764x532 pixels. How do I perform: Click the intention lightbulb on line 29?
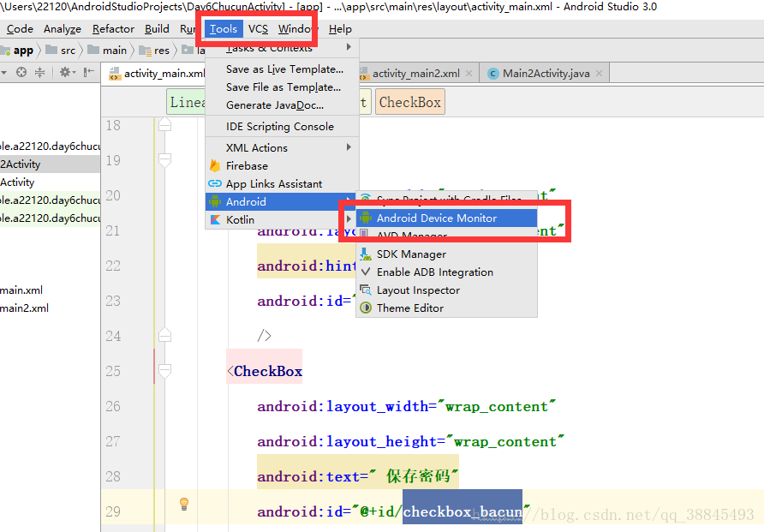[184, 504]
